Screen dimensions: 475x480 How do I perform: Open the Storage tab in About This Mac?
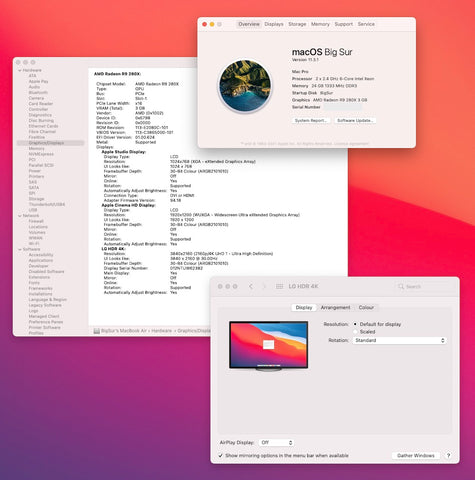[x=297, y=24]
